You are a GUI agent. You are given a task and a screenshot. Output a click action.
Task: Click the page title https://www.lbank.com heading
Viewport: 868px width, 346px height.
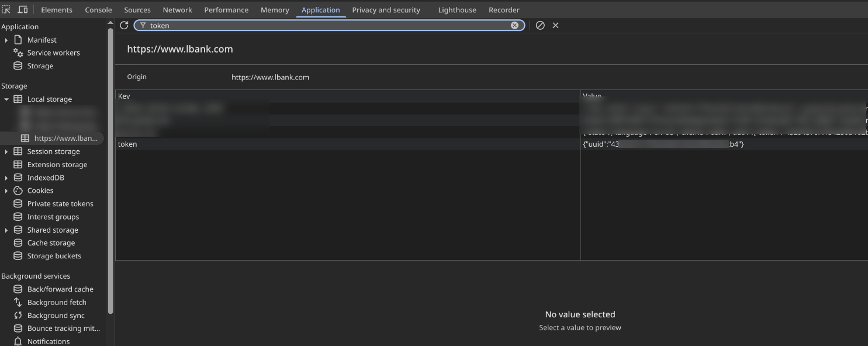pyautogui.click(x=180, y=49)
